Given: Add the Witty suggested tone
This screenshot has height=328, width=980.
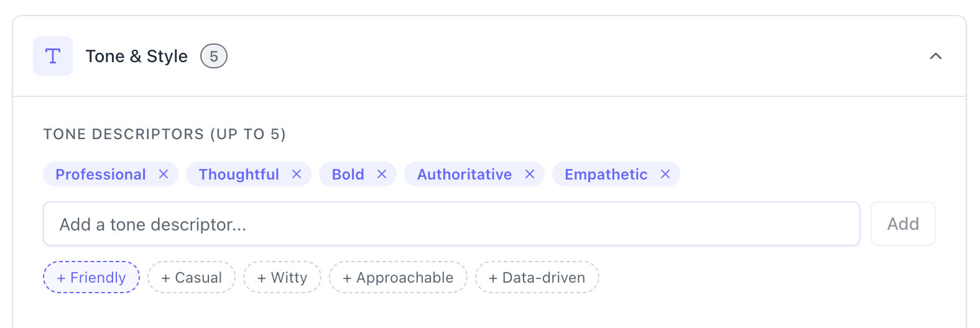Looking at the screenshot, I should coord(282,278).
